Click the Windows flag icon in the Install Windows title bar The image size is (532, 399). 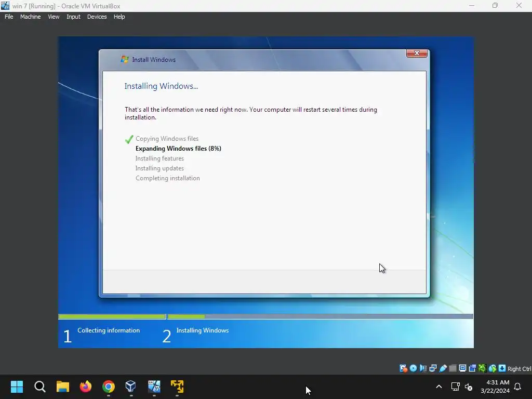(125, 59)
